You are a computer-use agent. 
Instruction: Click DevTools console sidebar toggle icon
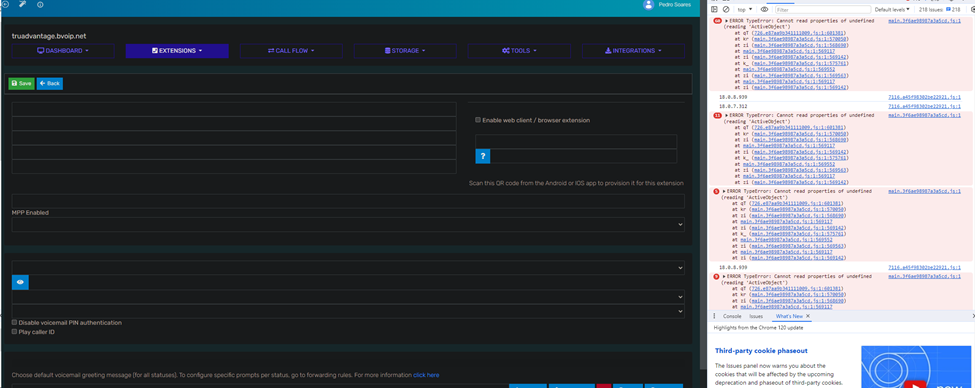[x=714, y=9]
